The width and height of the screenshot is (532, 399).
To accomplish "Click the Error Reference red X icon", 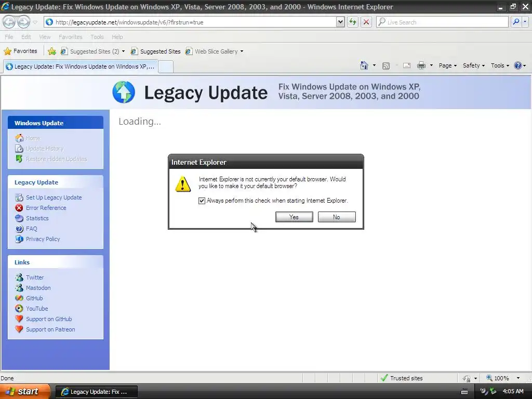I will (x=19, y=208).
